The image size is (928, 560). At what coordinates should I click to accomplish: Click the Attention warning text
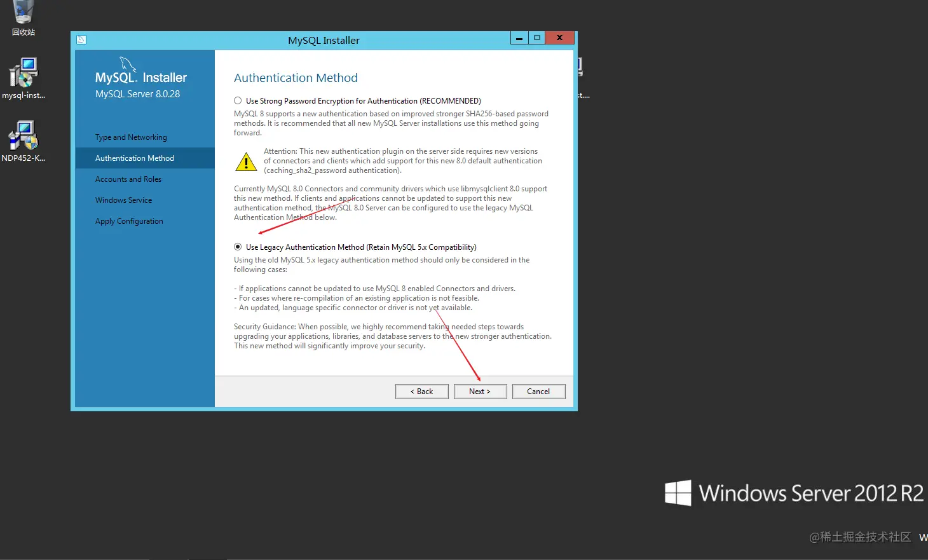tap(403, 161)
